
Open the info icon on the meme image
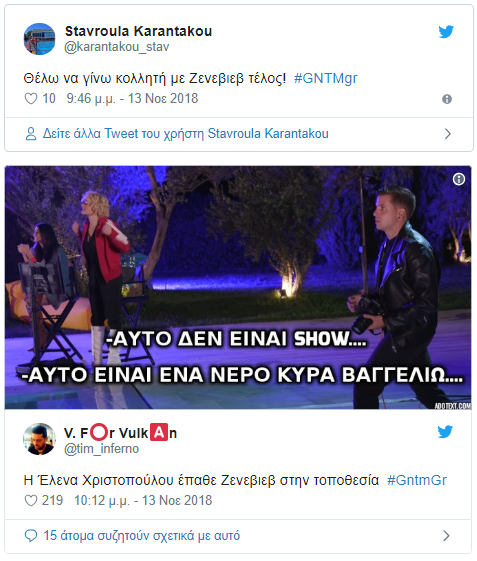click(x=459, y=179)
